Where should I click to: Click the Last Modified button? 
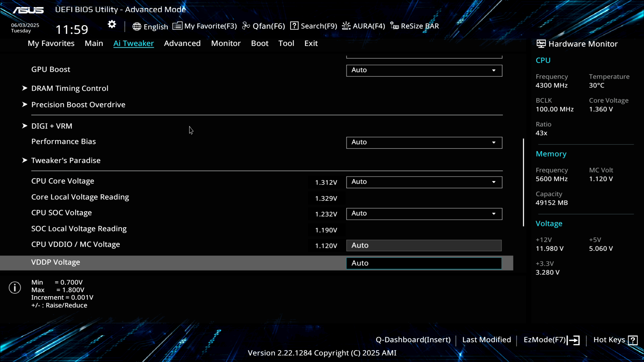tap(486, 340)
